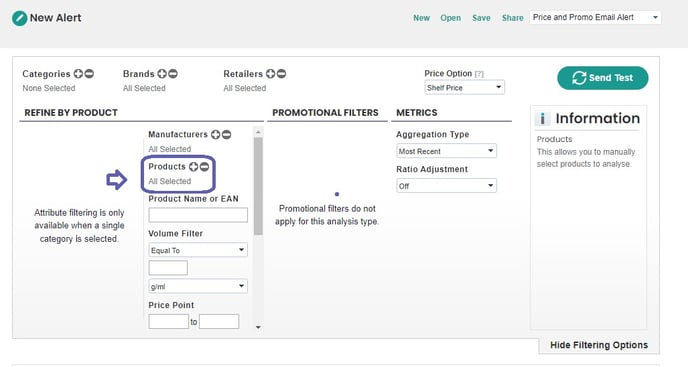Click the METRICS heading

(416, 113)
